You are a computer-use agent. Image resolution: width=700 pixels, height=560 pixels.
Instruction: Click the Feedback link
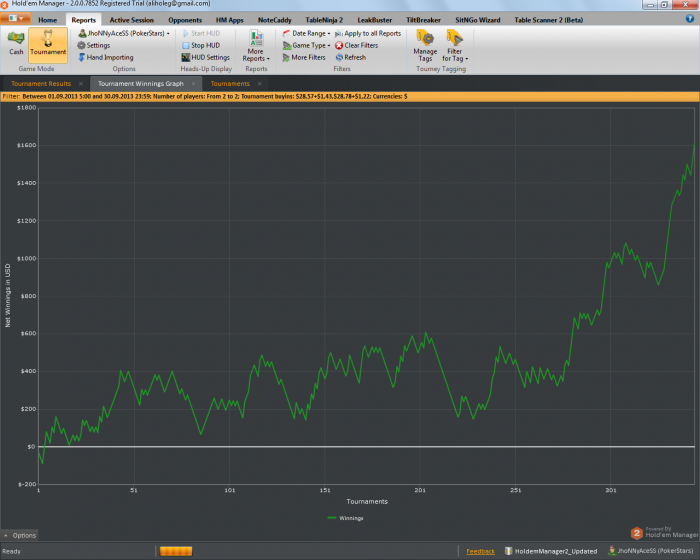[x=480, y=551]
